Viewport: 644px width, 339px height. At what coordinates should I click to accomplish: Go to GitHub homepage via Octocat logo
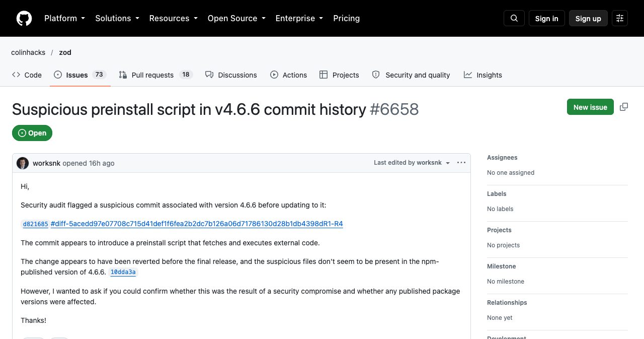(x=24, y=18)
